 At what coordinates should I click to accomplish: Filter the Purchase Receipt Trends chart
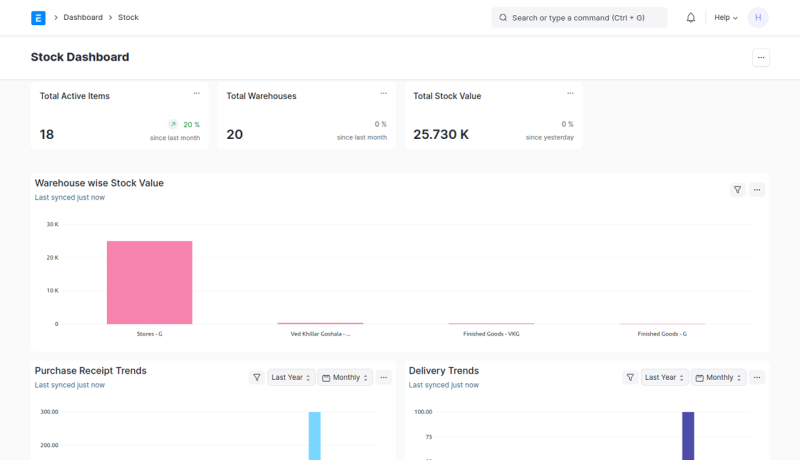point(257,377)
